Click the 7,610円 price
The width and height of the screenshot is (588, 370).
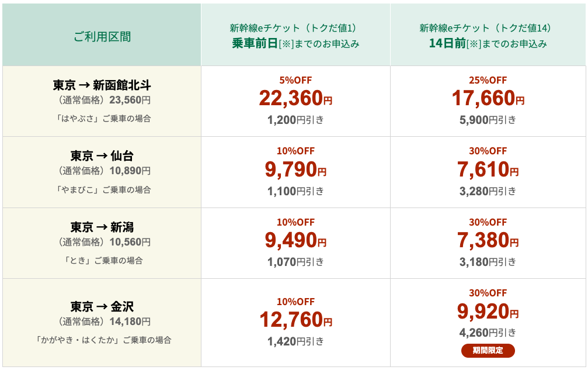[x=488, y=170]
